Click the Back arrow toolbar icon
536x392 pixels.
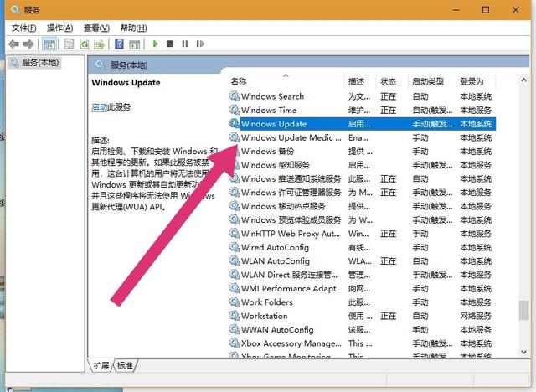tap(14, 44)
